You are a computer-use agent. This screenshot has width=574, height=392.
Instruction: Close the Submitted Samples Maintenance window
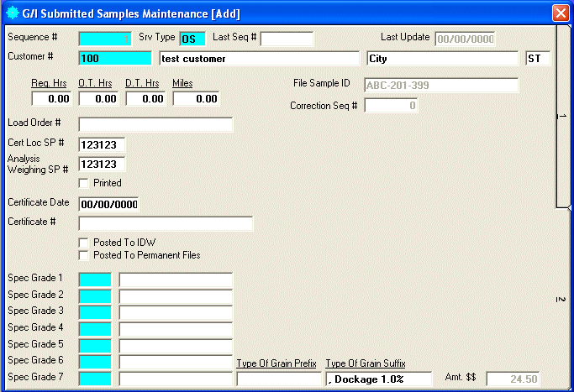pos(560,13)
